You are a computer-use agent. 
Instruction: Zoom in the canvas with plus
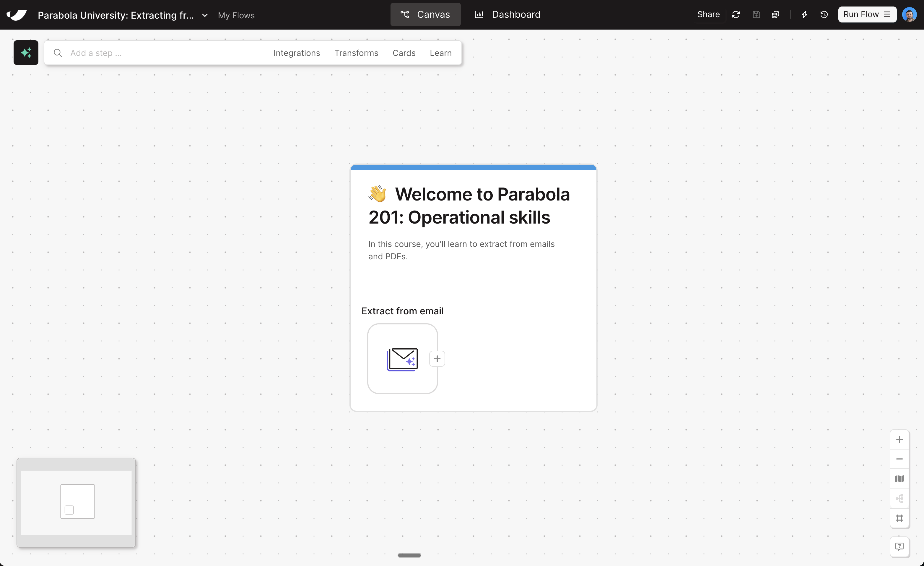(x=899, y=439)
